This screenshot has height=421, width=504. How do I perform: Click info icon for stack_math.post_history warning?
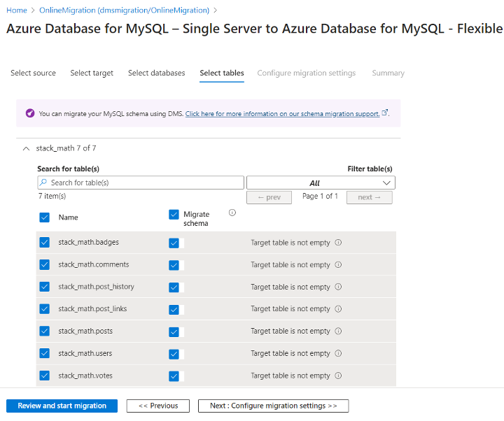click(x=338, y=287)
